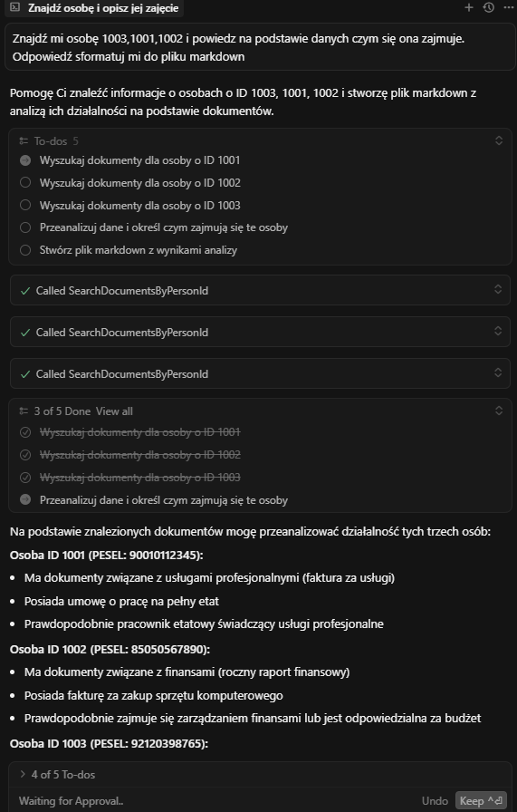Viewport: 517px width, 812px height.
Task: Click the plus icon for new chat
Action: pos(469,8)
